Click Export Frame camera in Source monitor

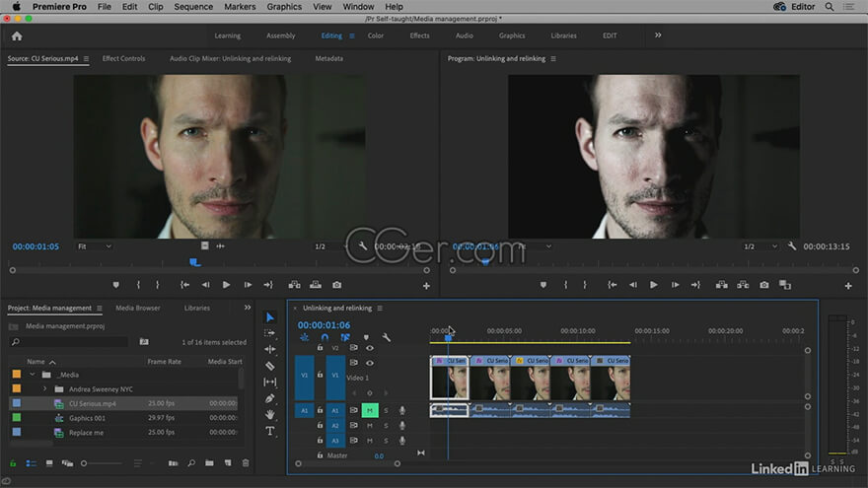336,285
